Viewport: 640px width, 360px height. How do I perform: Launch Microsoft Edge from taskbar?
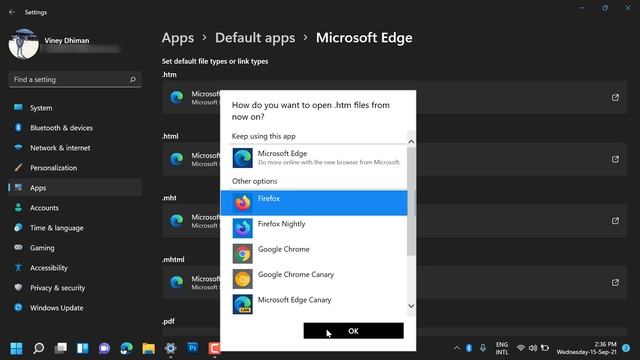coord(127,348)
